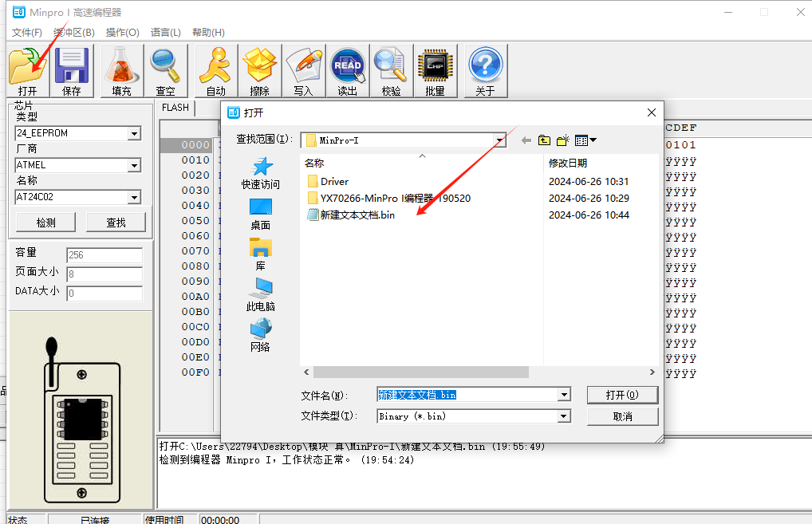Screen dimensions: 812x524
Task: Open the 文件(F) menu
Action: (27, 33)
